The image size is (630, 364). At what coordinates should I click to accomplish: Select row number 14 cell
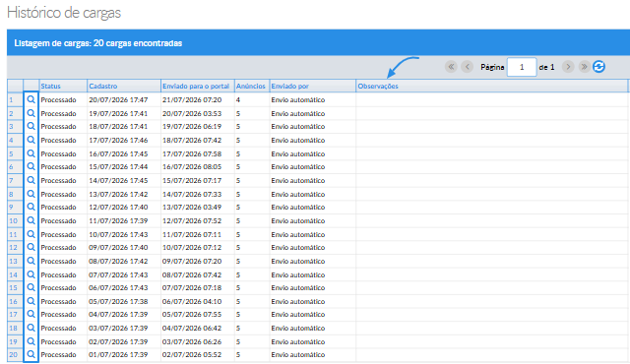[15, 274]
